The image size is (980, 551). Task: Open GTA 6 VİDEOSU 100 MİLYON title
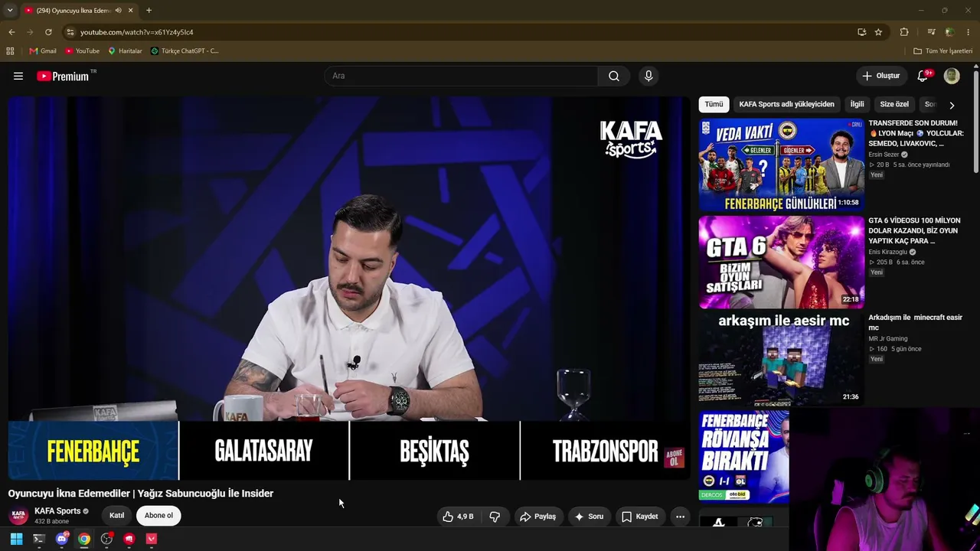tap(914, 230)
